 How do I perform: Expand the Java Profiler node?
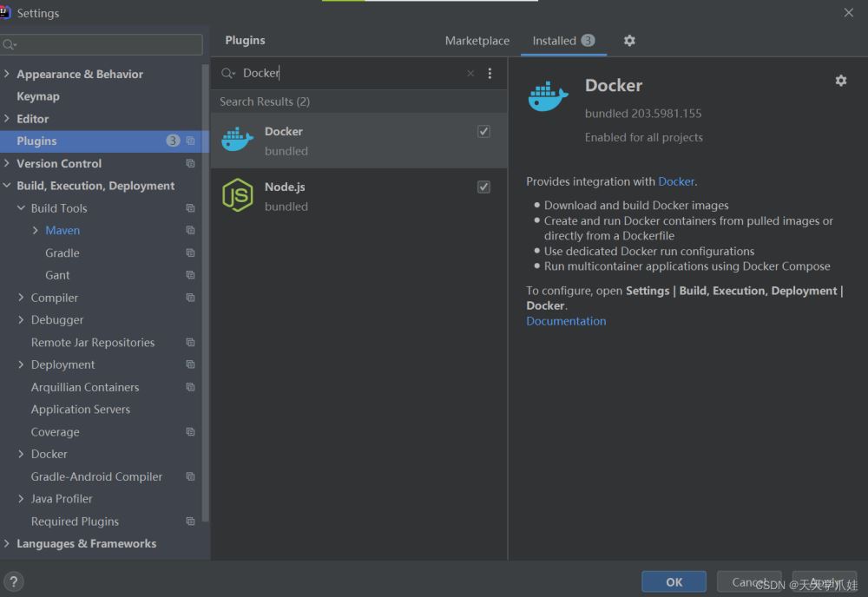(x=21, y=499)
